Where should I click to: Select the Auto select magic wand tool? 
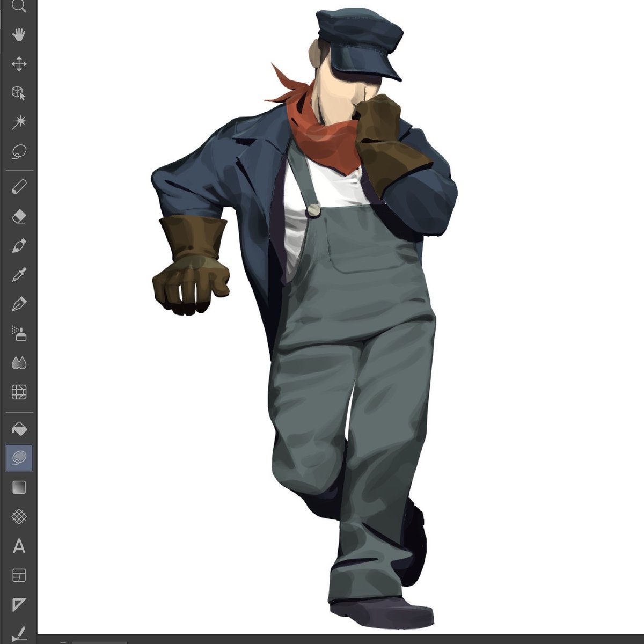(19, 122)
